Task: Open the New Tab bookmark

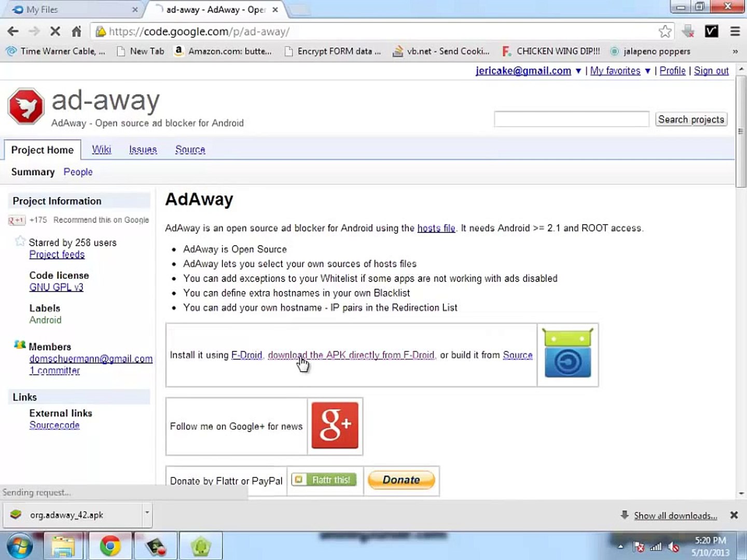Action: (141, 51)
